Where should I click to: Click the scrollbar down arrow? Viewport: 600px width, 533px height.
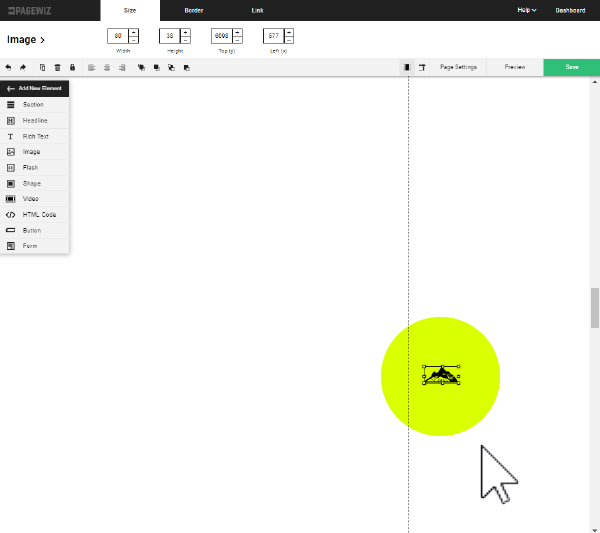595,530
